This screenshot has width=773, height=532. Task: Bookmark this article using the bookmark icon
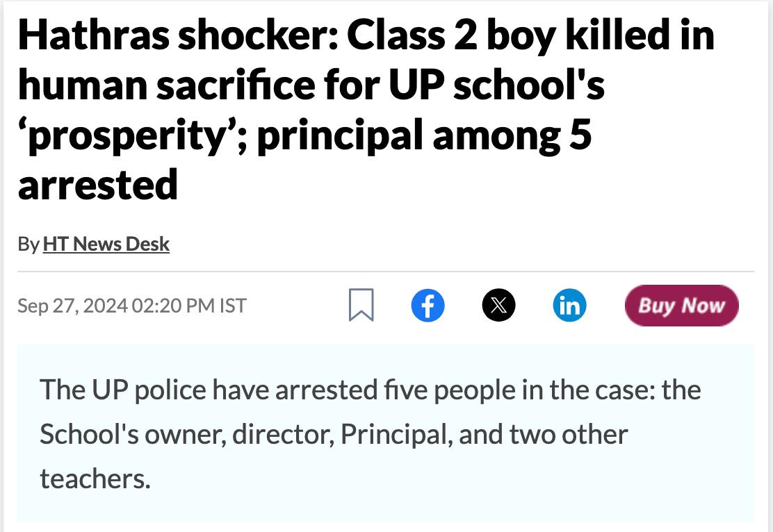pos(360,306)
